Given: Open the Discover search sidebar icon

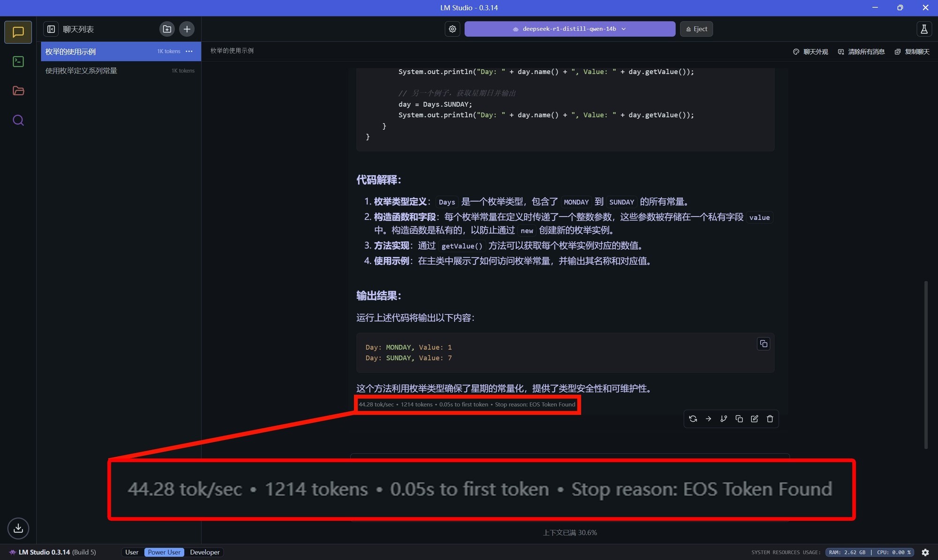Looking at the screenshot, I should [18, 120].
